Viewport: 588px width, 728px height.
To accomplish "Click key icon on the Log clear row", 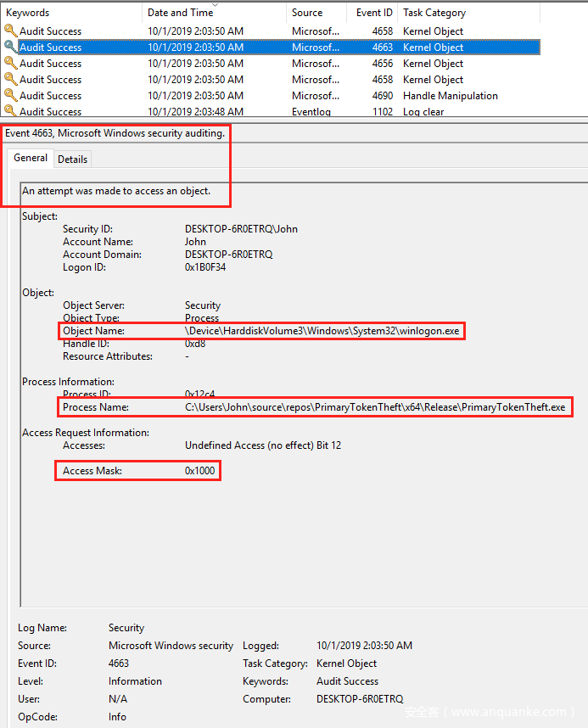I will 10,111.
